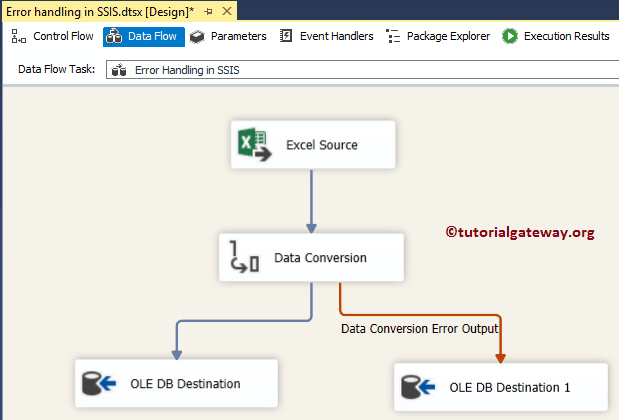This screenshot has width=619, height=420.
Task: Select the Excel Source box label
Action: [x=322, y=145]
